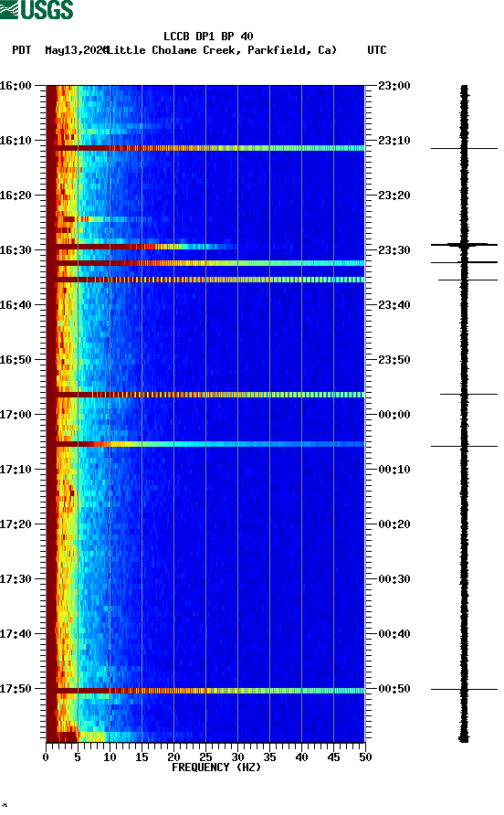Click the 23:20 UTC time label

point(394,196)
